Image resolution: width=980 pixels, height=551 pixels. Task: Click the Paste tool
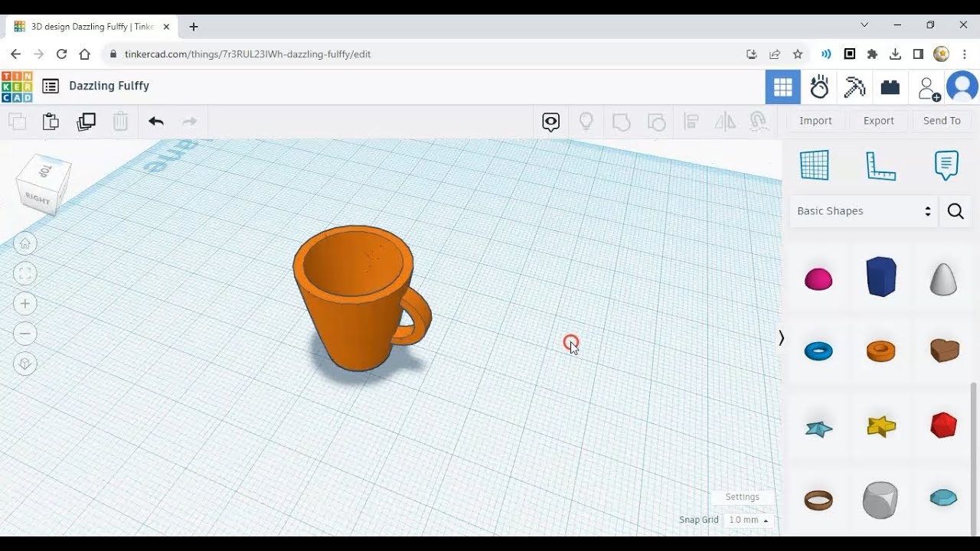tap(51, 122)
